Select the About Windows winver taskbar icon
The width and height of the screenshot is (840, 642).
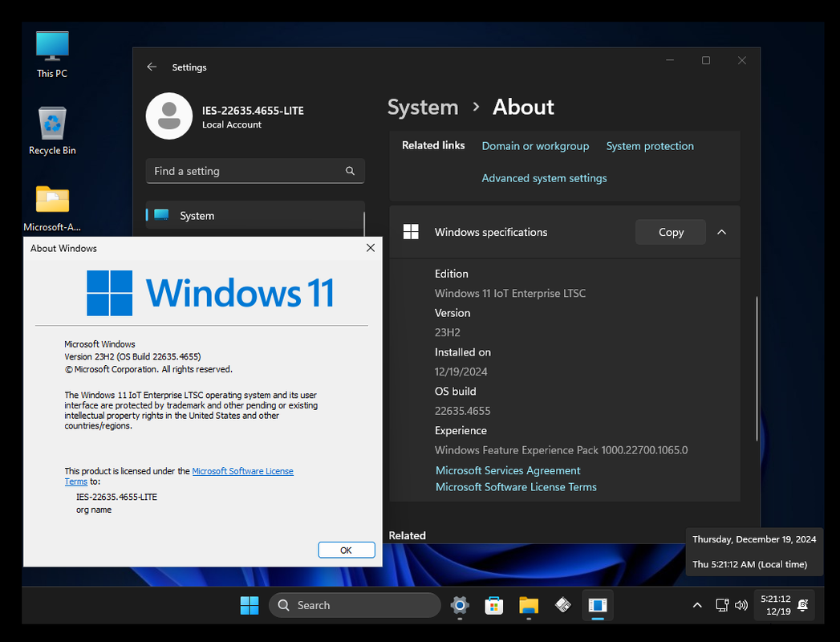(x=598, y=605)
